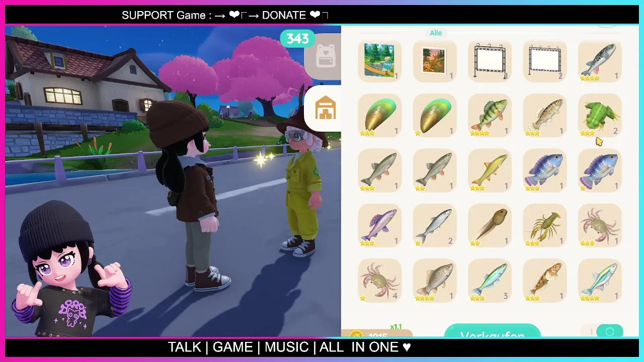
Task: Select the waterfall landscape painting item
Action: pos(379,61)
